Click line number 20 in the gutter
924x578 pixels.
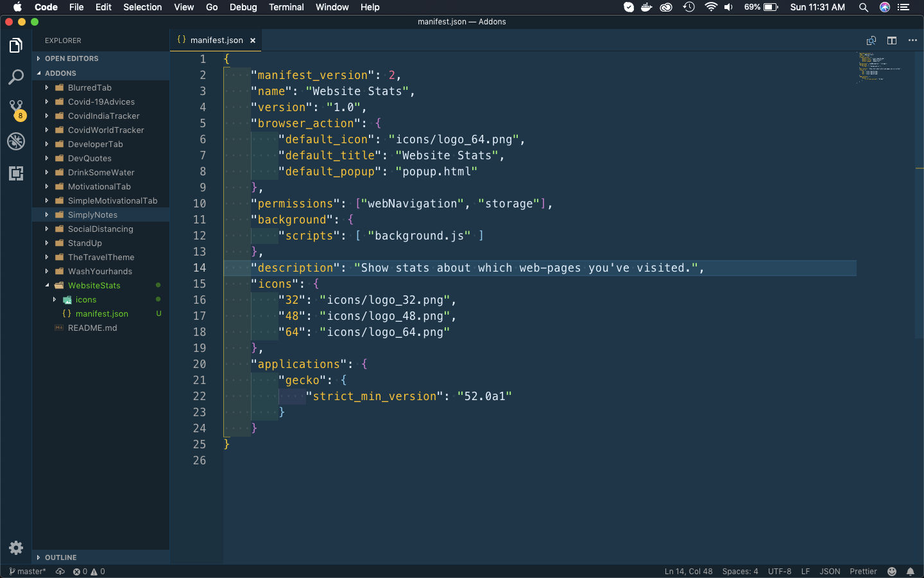coord(200,364)
